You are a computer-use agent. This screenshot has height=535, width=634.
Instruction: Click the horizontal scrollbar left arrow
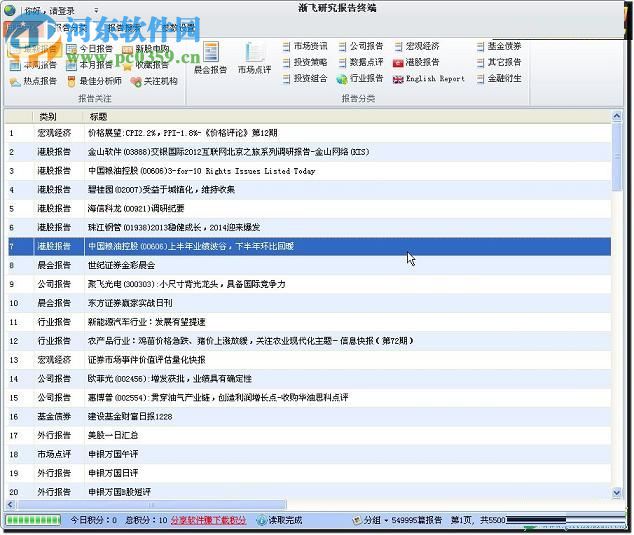[x=11, y=504]
